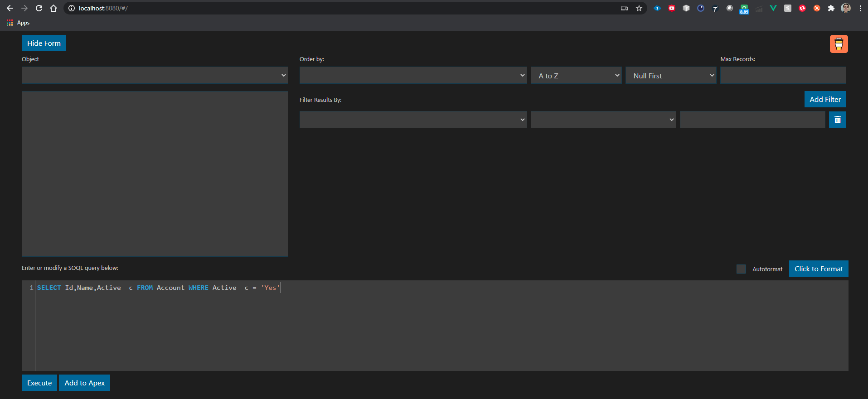Click the Execute button

coord(39,383)
